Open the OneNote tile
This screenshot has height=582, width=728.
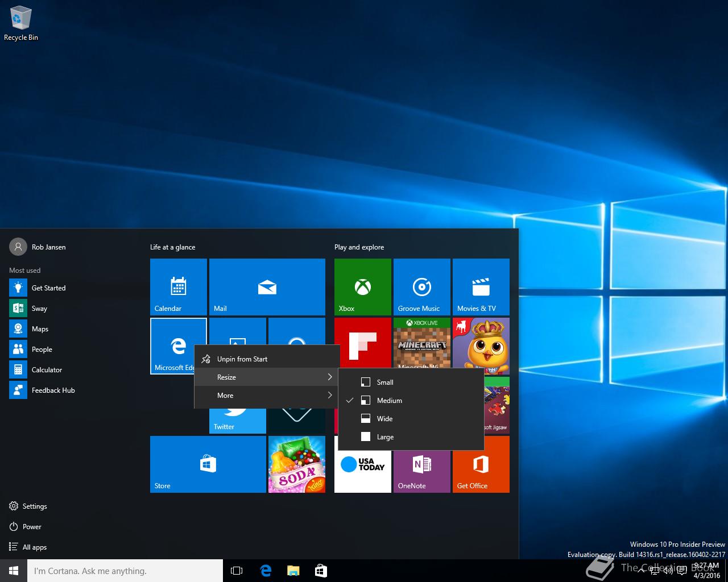[x=422, y=472]
